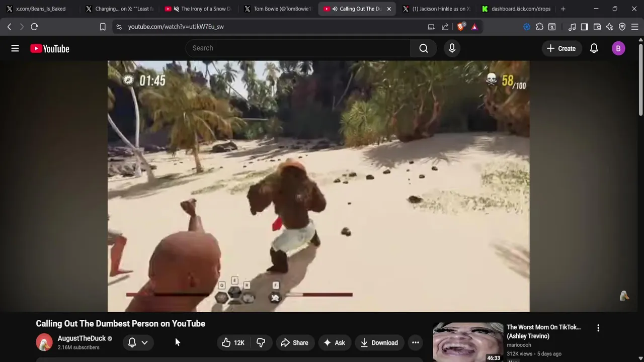Switch to the Tom Bowie tab

[x=278, y=9]
